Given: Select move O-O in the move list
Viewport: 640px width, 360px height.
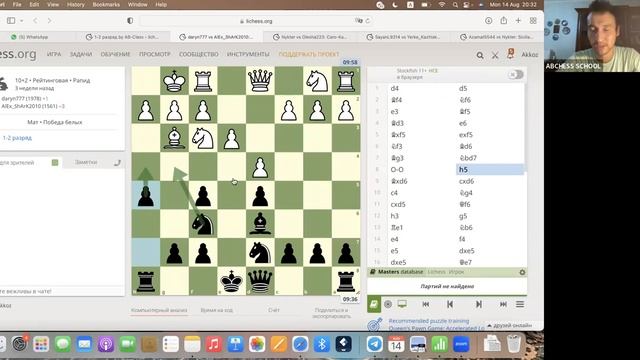Looking at the screenshot, I should 422,169.
